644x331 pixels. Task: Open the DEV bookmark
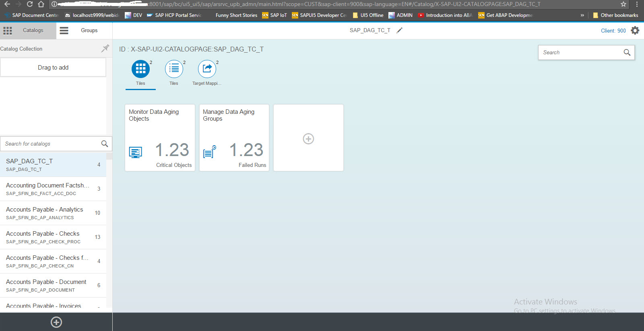point(134,15)
